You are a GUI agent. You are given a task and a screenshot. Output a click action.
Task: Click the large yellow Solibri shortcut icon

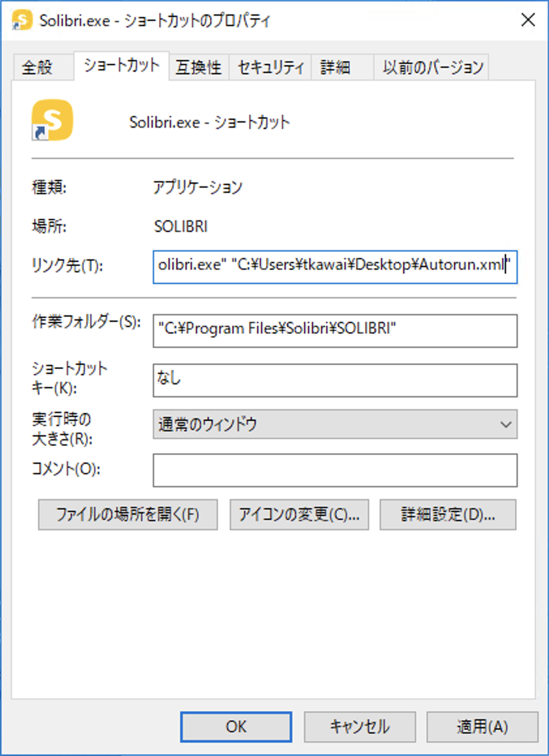click(x=52, y=120)
